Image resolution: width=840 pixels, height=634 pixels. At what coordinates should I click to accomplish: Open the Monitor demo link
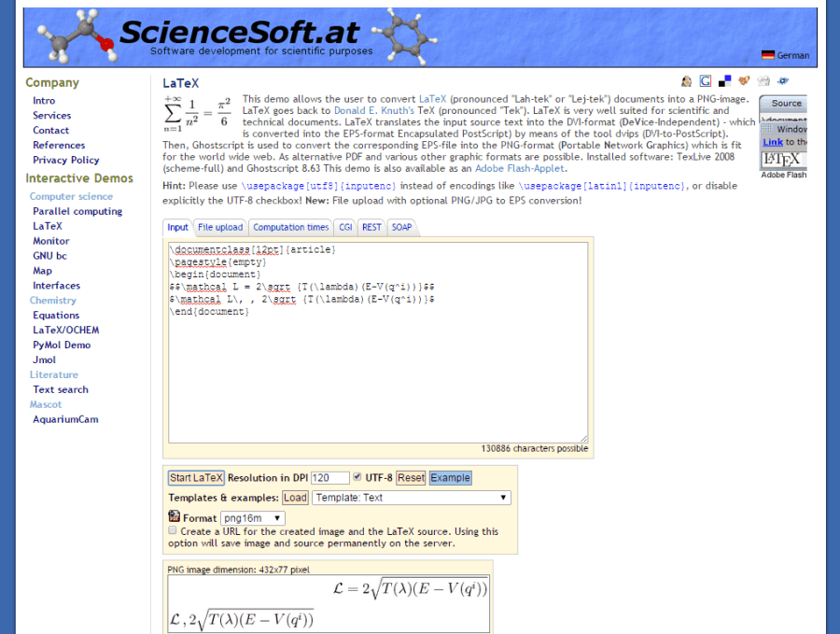51,241
